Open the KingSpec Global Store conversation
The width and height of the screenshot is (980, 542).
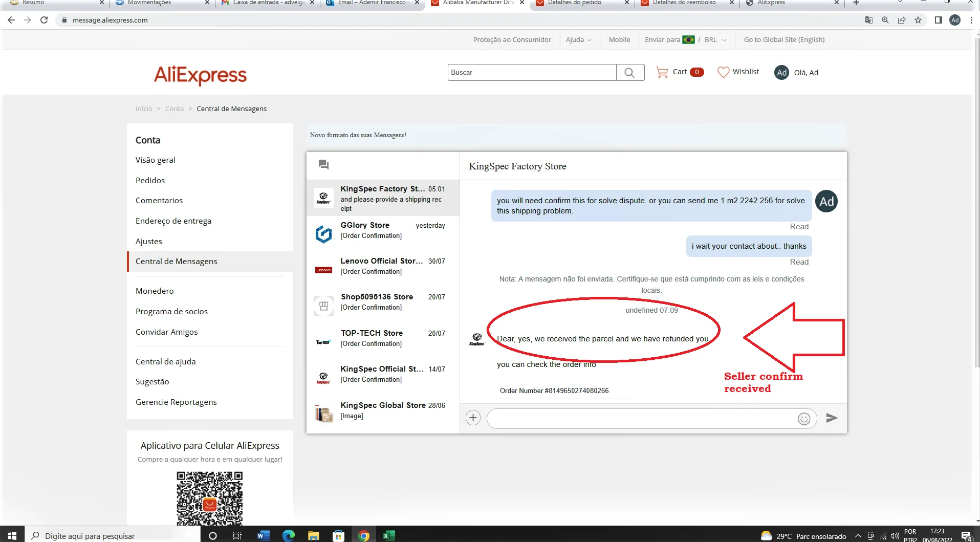pyautogui.click(x=383, y=414)
